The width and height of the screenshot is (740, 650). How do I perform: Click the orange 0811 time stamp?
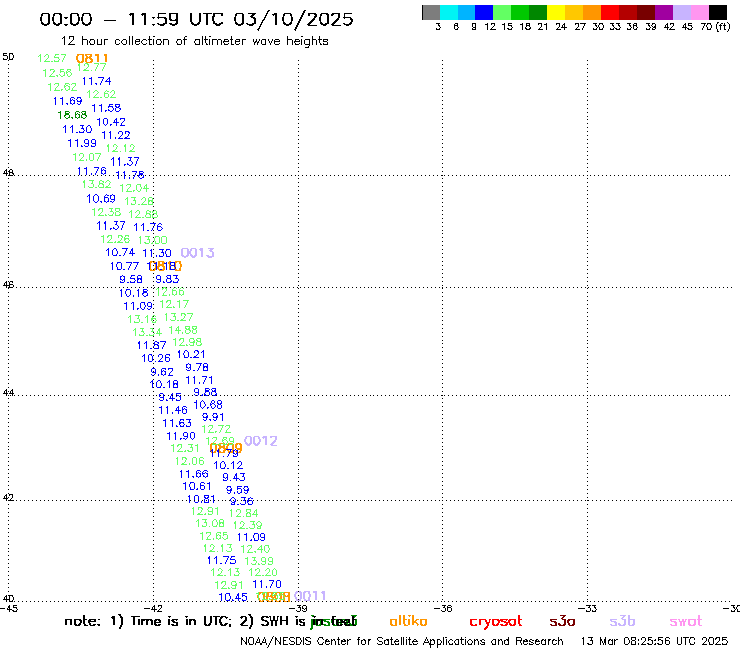pos(92,58)
